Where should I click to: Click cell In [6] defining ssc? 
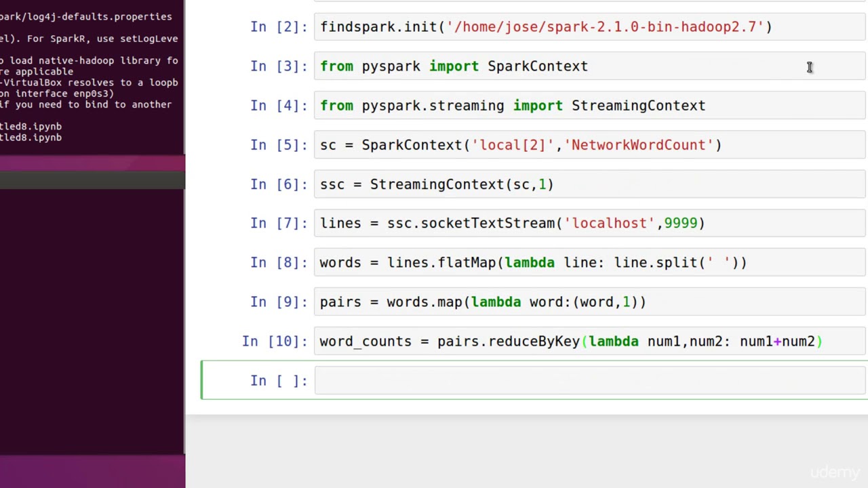(590, 184)
